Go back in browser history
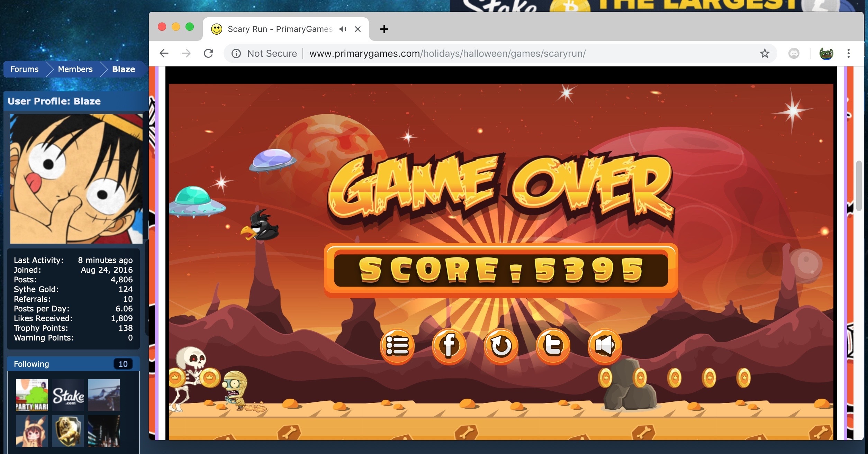The image size is (868, 454). 164,53
